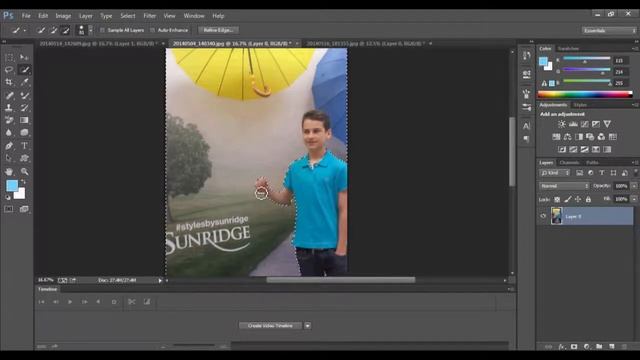Add a Photo Filter adjustment
Image resolution: width=640 pixels, height=360 pixels.
tap(590, 137)
